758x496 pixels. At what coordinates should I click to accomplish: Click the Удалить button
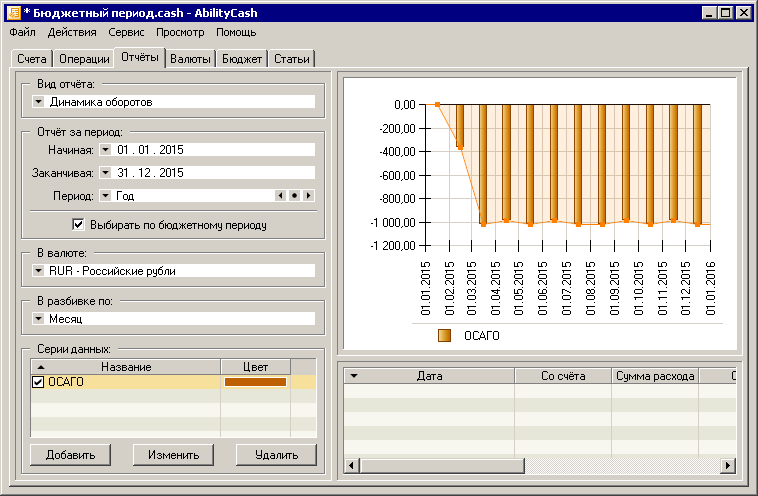[x=276, y=455]
